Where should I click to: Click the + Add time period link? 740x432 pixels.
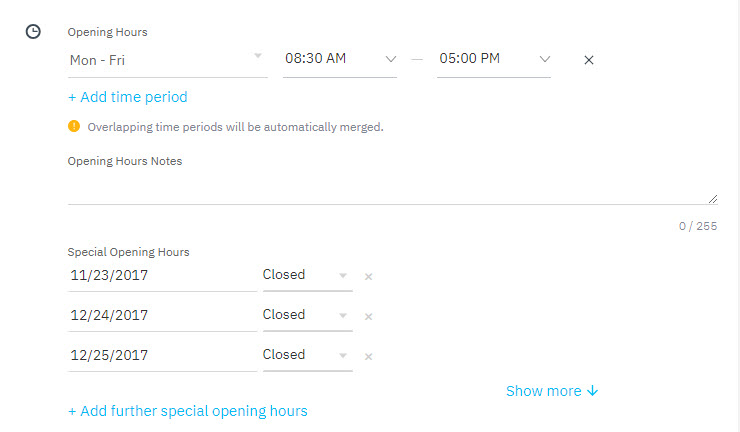point(128,97)
